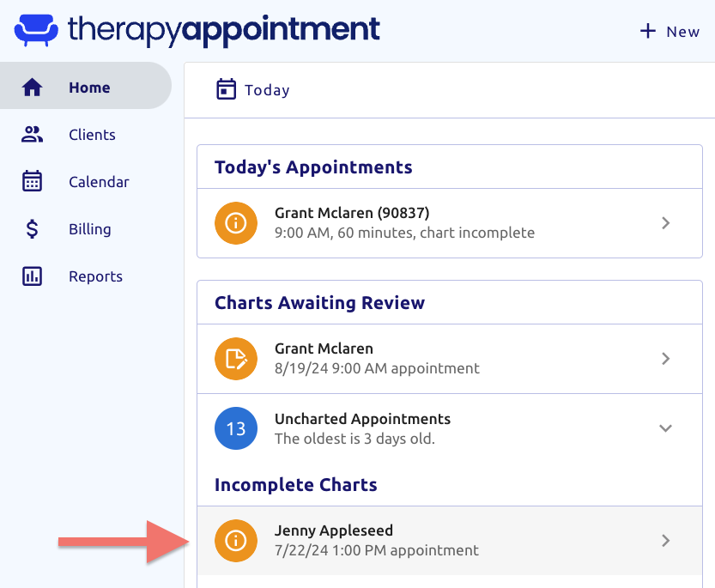
Task: Click the Today calendar icon
Action: (x=226, y=89)
